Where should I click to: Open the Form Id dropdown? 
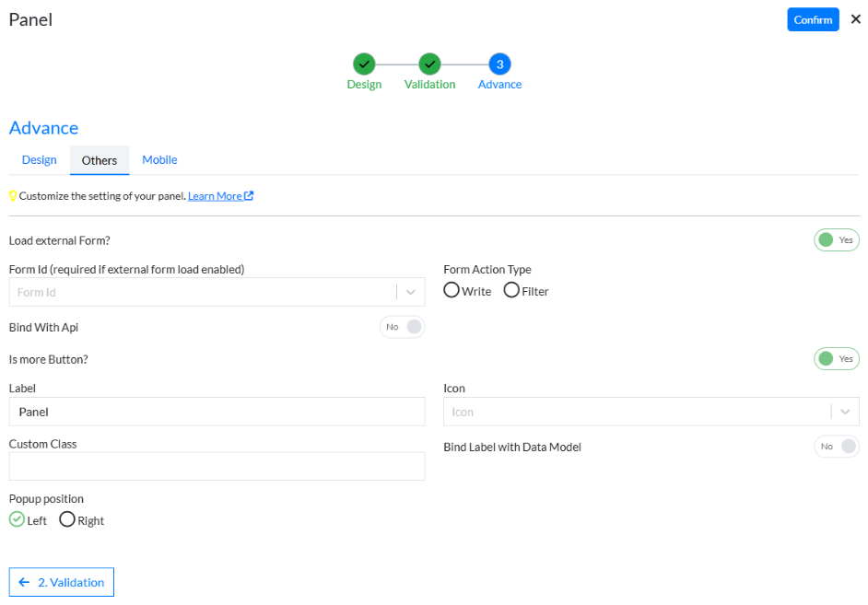[x=411, y=291]
